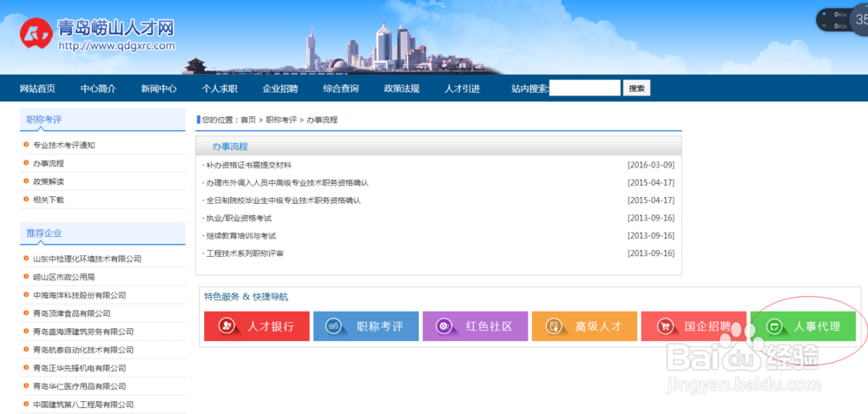Click the 职称考评 breadcrumb link
Viewport: 868px width, 414px height.
click(281, 120)
